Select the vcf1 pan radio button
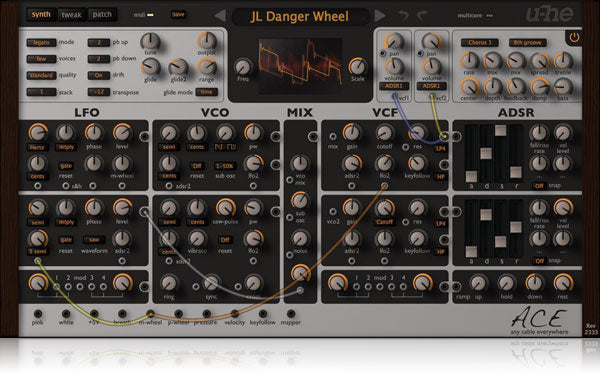This screenshot has height=375, width=600. pos(383,53)
